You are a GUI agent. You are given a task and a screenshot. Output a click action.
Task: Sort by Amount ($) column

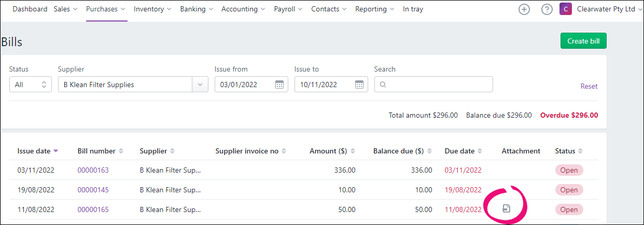point(332,151)
